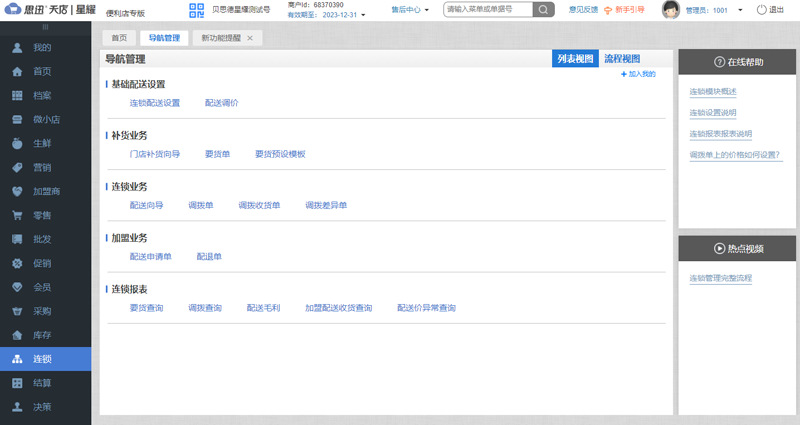Click the question mark icon in 在线帮助
Viewport: 800px width, 425px height.
(719, 62)
